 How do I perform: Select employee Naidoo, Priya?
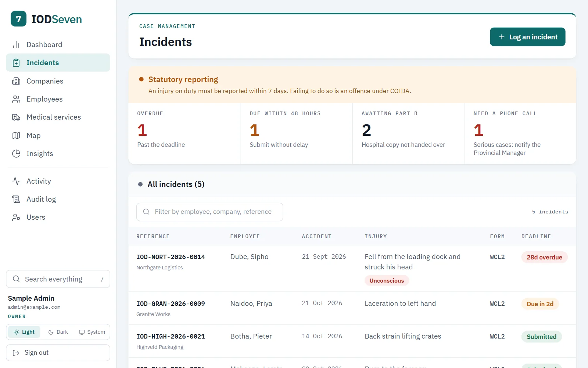tap(251, 304)
